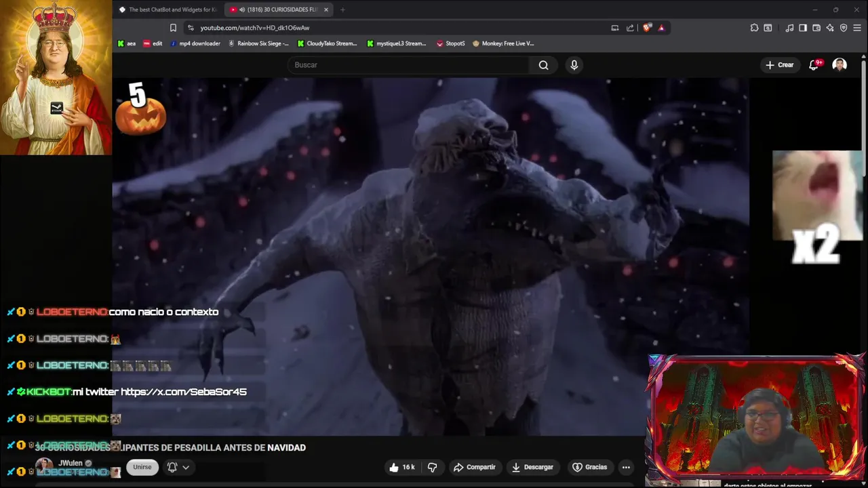Screen dimensions: 868x488
Task: Open the 'edit' bookmark
Action: [153, 43]
